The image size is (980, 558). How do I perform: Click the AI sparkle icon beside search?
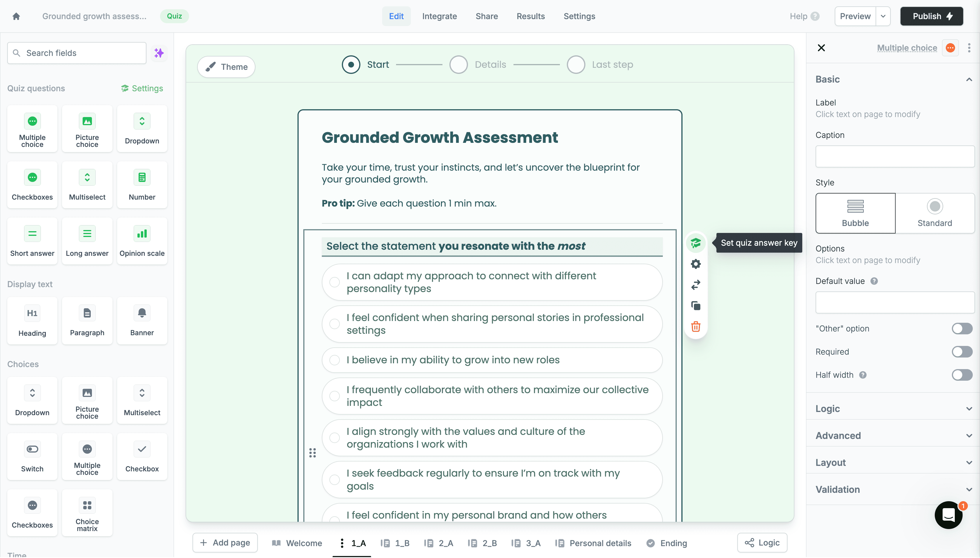click(159, 53)
